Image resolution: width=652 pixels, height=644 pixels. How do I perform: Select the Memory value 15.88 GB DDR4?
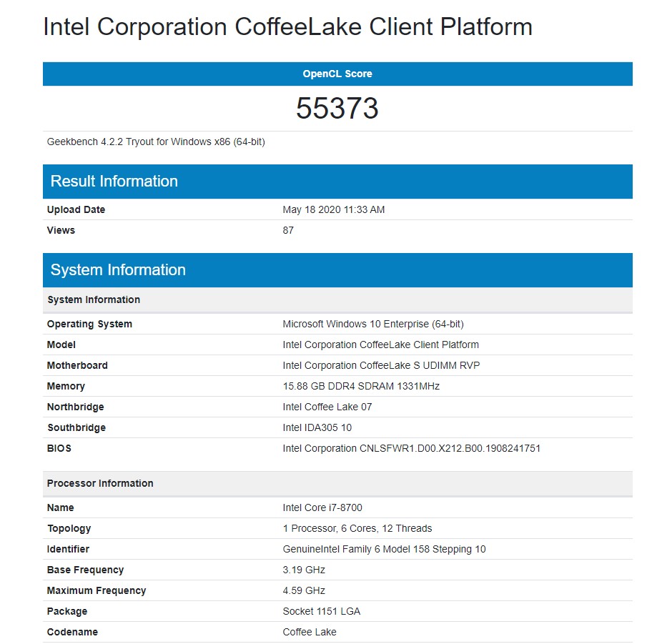click(x=361, y=386)
